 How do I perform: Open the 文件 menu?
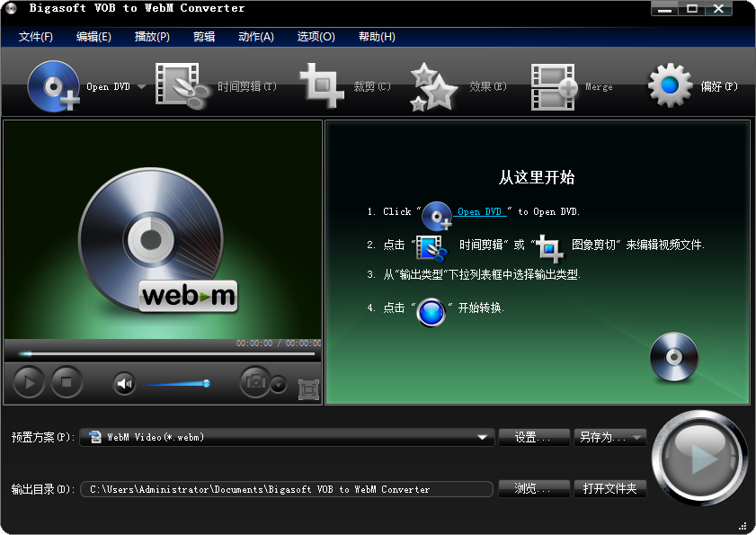pos(34,37)
